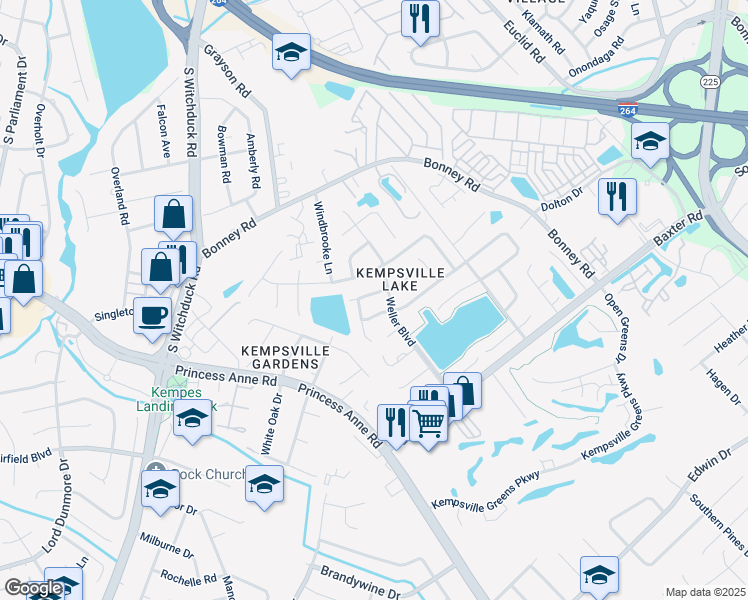748x600 pixels.
Task: Open the school marker below Southern Pines
Action: pos(600,577)
